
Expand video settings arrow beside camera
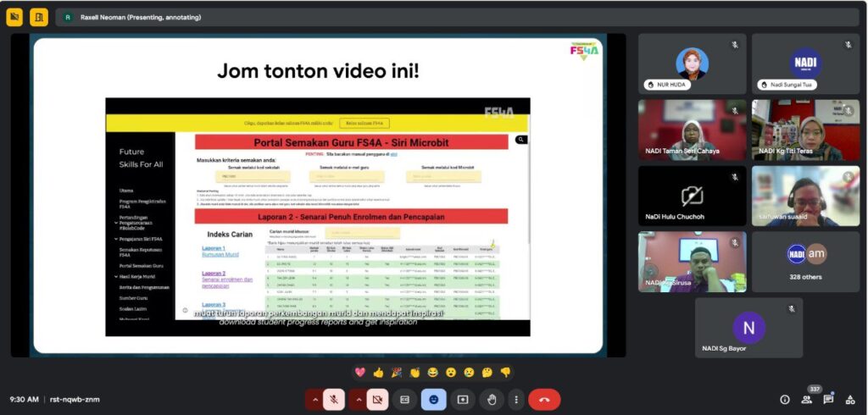coord(358,399)
